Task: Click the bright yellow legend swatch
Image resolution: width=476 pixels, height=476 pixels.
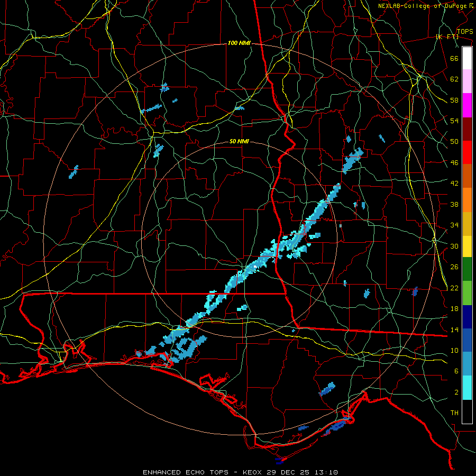Action: (x=467, y=246)
